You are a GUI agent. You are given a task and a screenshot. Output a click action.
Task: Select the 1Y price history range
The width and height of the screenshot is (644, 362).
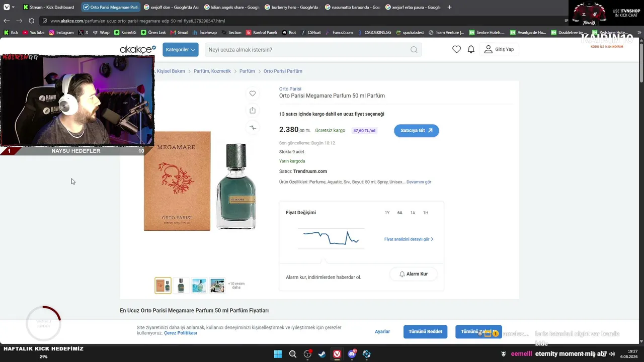point(387,213)
